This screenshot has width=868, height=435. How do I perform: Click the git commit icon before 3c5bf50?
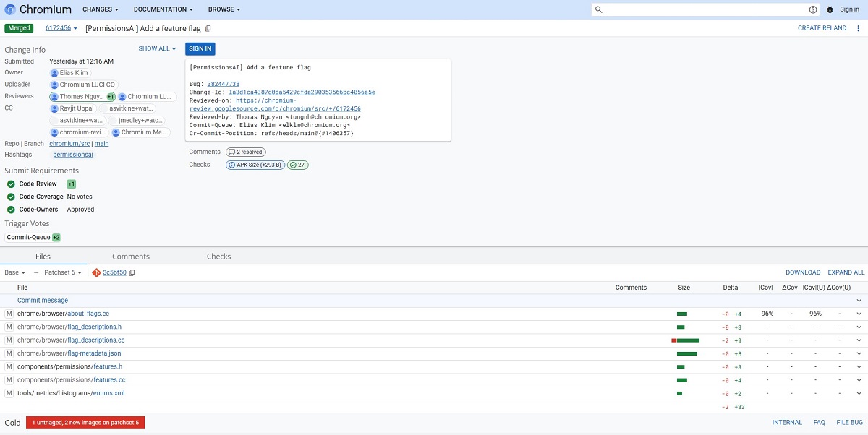pyautogui.click(x=96, y=272)
